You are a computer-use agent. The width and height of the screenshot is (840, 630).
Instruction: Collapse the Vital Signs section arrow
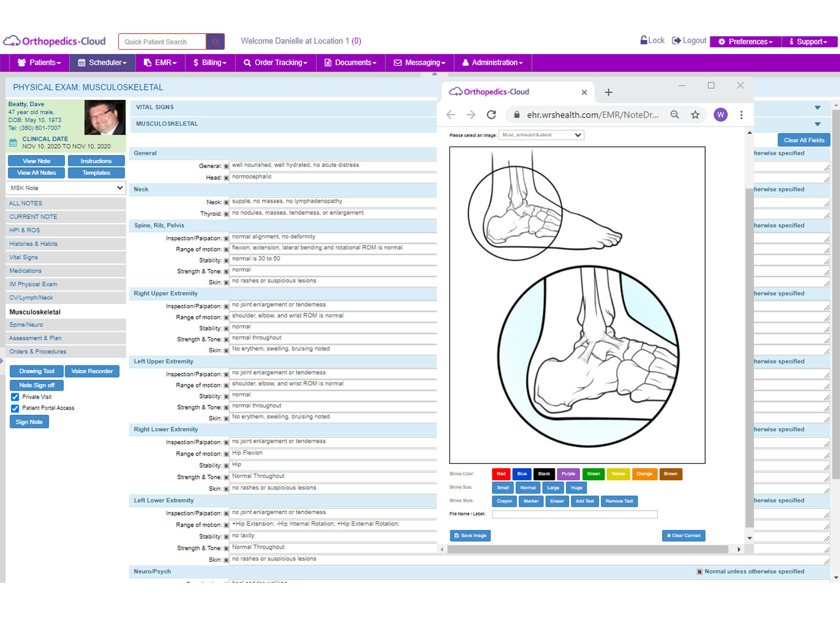click(817, 108)
